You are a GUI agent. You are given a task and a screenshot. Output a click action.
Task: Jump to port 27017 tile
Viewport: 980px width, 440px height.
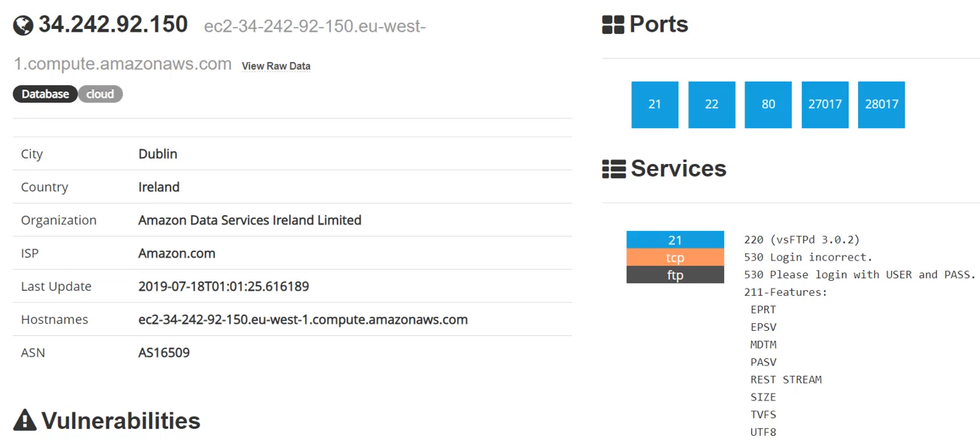click(x=825, y=105)
